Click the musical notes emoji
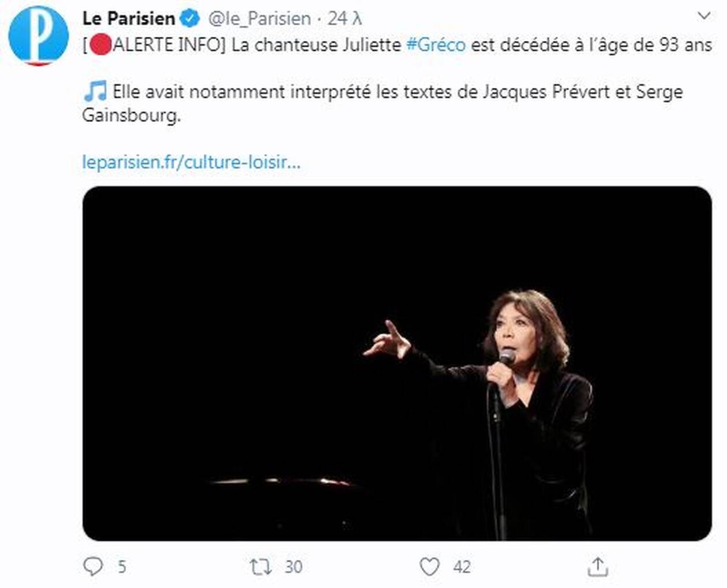Screen dimensions: 727x588 point(95,91)
